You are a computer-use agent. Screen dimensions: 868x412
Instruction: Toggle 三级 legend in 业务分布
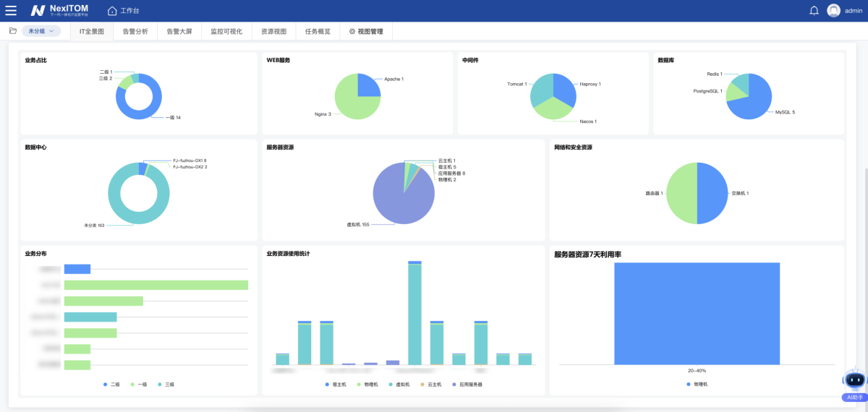click(166, 385)
